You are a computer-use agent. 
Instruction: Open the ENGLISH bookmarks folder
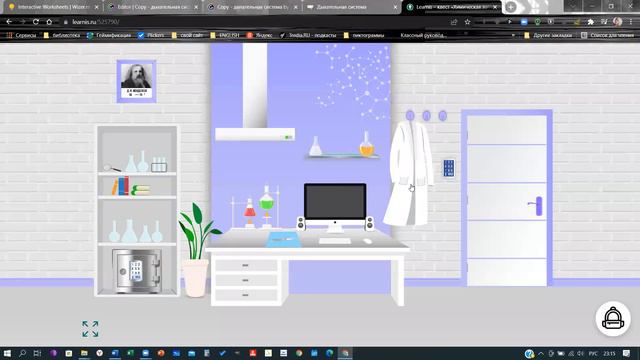[225, 36]
